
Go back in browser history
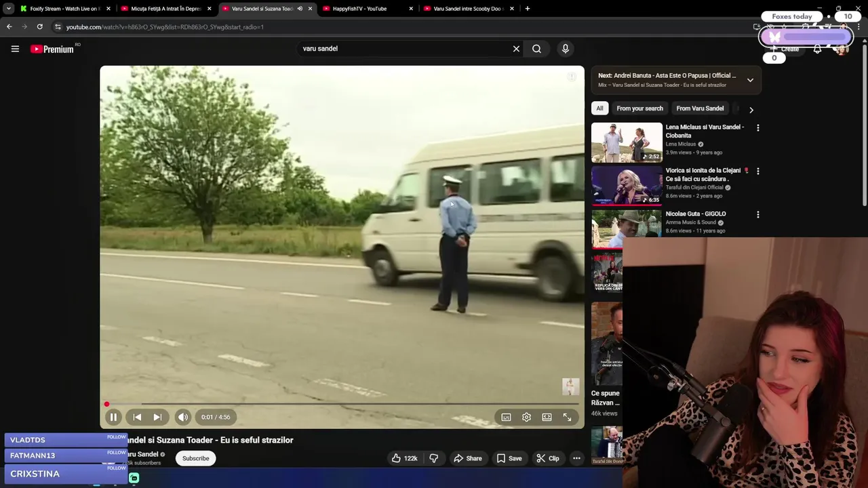tap(9, 27)
